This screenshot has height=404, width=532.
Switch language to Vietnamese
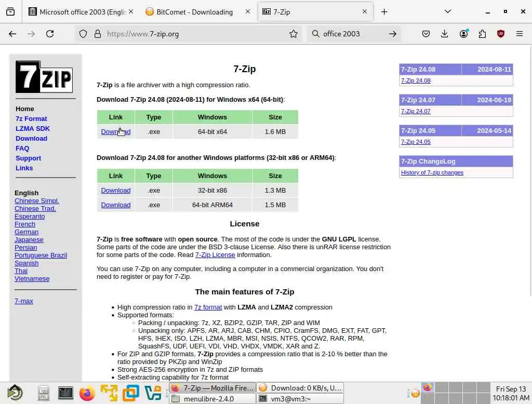pyautogui.click(x=32, y=279)
